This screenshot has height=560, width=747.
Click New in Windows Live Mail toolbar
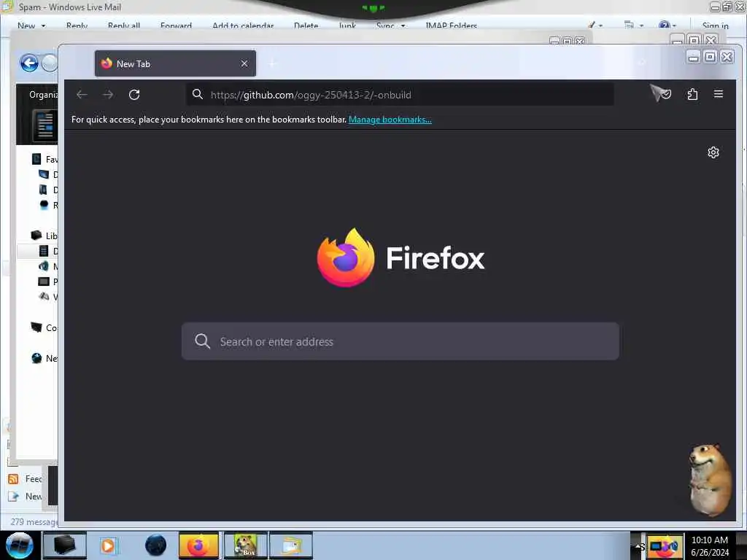point(26,26)
